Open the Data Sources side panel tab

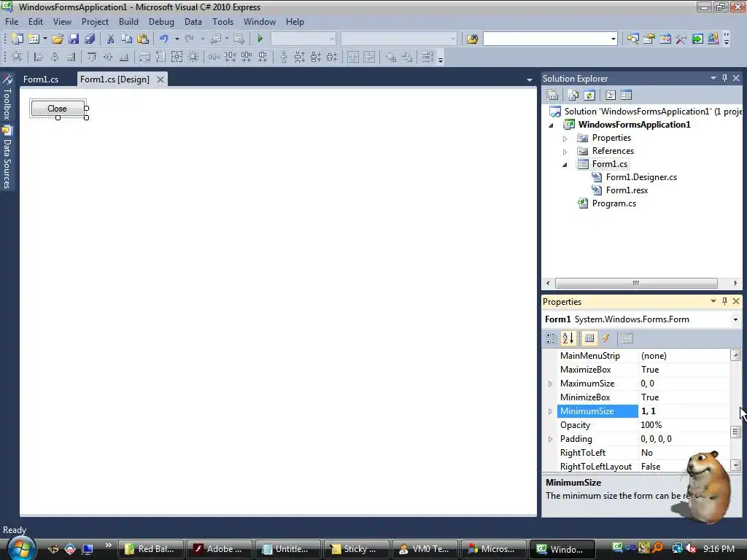[x=7, y=158]
